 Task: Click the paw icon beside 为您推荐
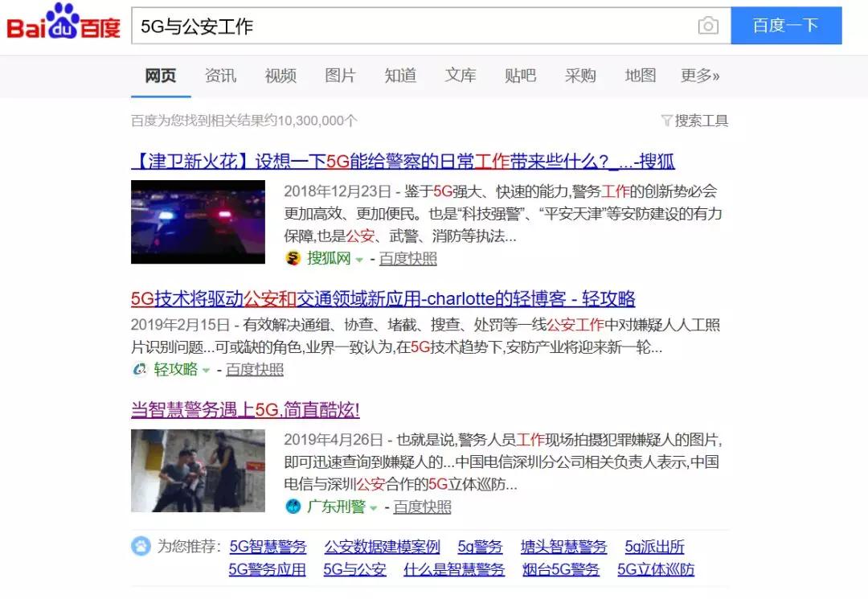pyautogui.click(x=141, y=547)
